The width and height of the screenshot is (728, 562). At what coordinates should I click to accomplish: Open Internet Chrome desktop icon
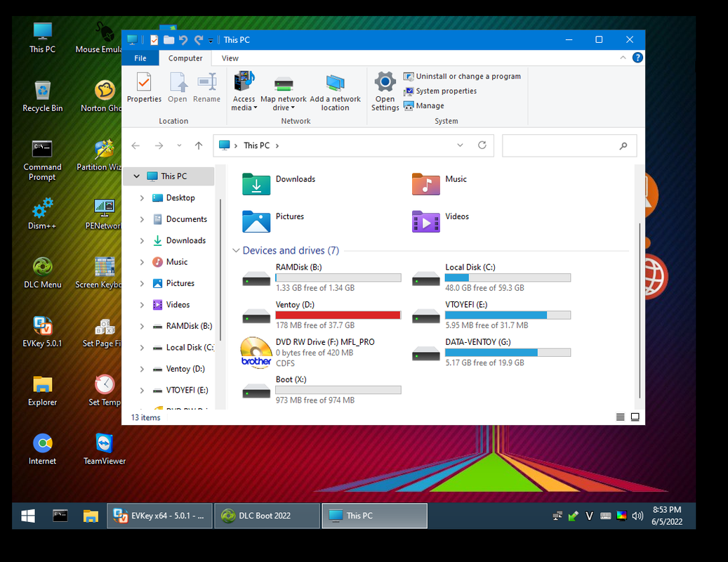pyautogui.click(x=42, y=449)
